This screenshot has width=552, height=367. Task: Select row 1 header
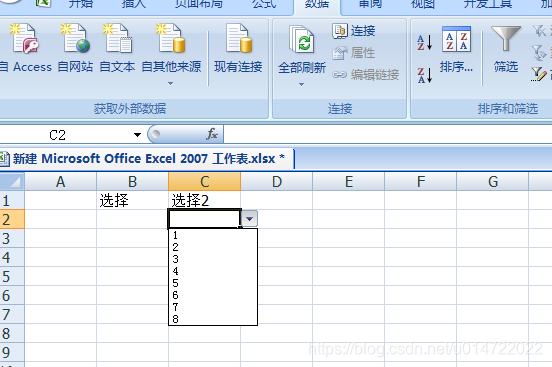[x=12, y=200]
